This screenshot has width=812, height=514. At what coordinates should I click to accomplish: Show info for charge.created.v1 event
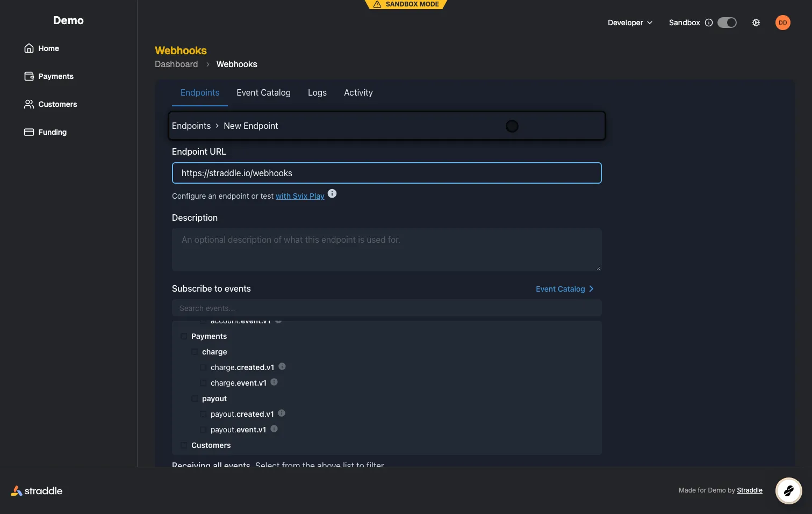click(282, 366)
